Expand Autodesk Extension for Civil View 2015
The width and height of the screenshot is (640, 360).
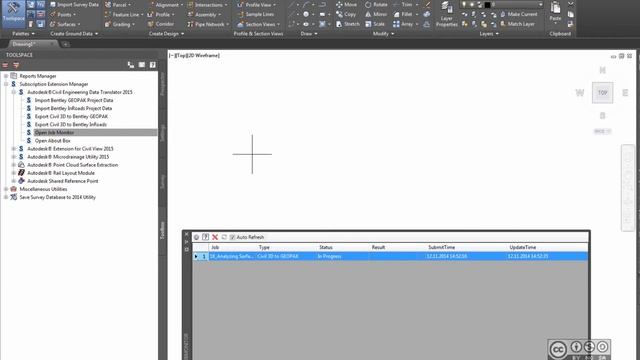coord(14,149)
